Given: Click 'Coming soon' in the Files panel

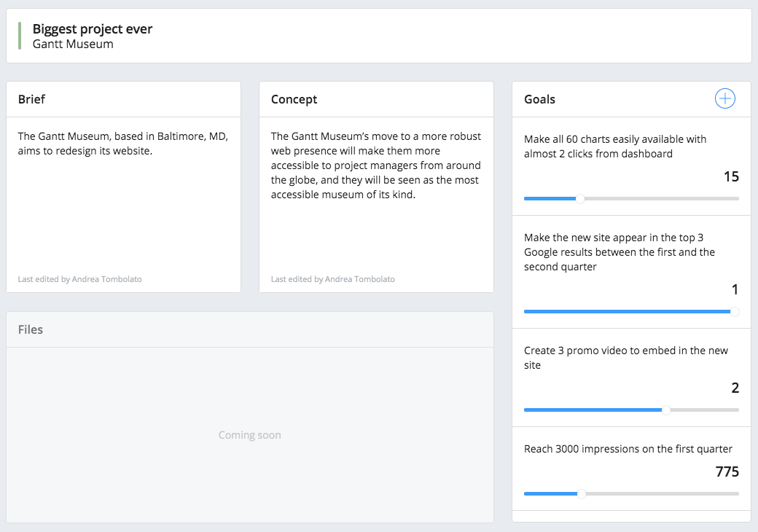Looking at the screenshot, I should tap(249, 435).
